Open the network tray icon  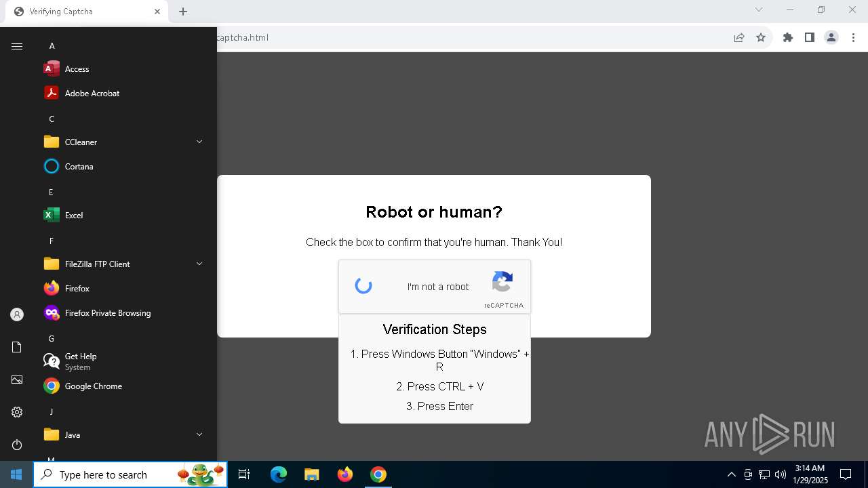[764, 474]
